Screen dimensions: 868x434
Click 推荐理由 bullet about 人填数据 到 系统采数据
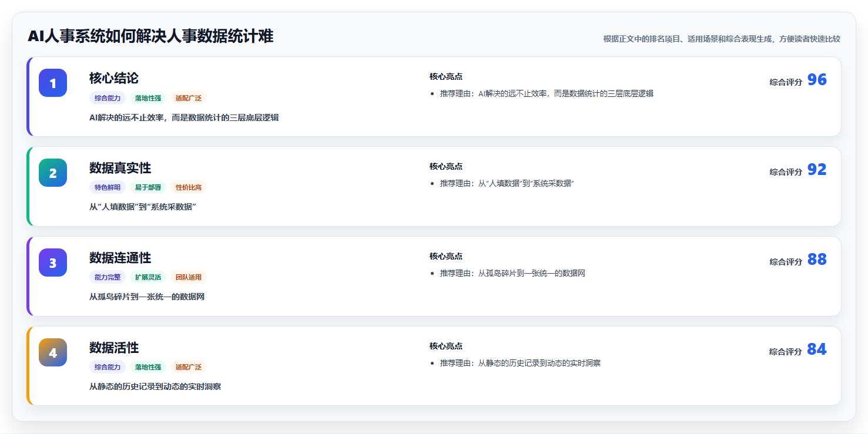507,184
